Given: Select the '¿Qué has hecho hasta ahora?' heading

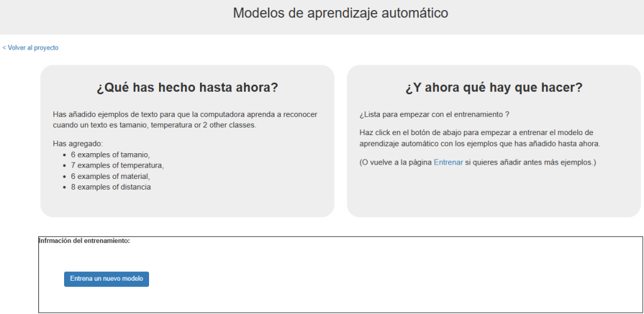Looking at the screenshot, I should (187, 88).
